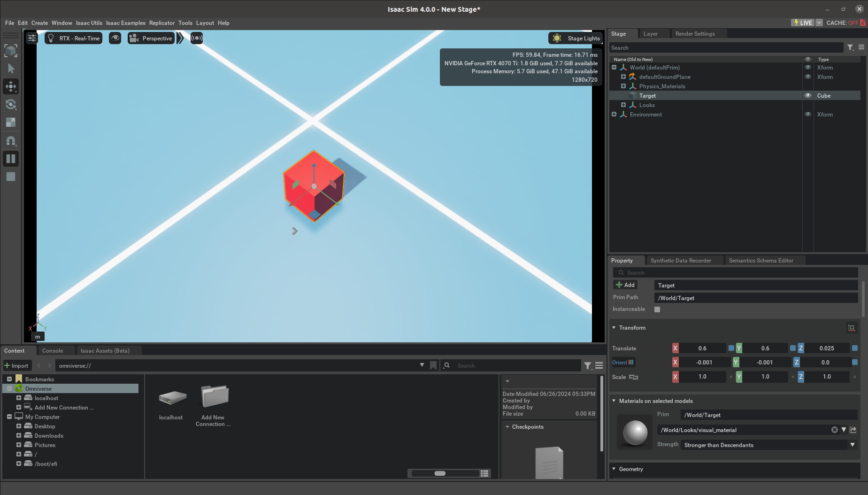Switch to the content list view icon

(484, 473)
